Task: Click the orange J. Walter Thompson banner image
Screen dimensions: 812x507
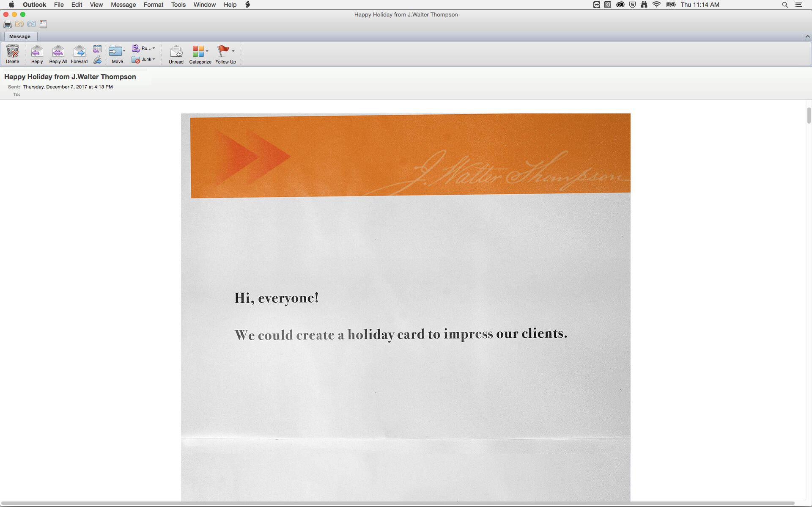Action: click(x=410, y=156)
